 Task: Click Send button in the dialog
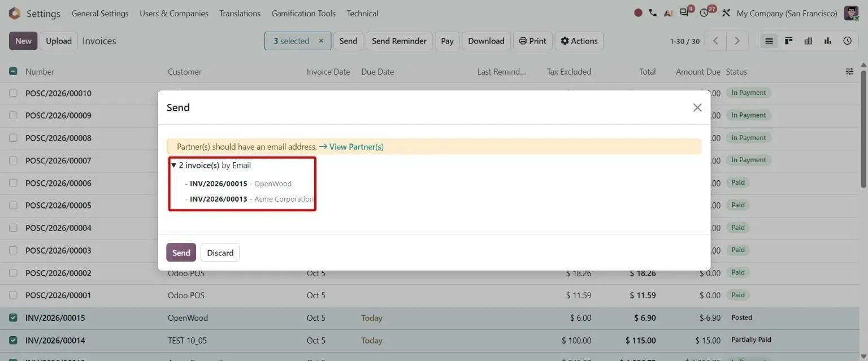pyautogui.click(x=181, y=253)
